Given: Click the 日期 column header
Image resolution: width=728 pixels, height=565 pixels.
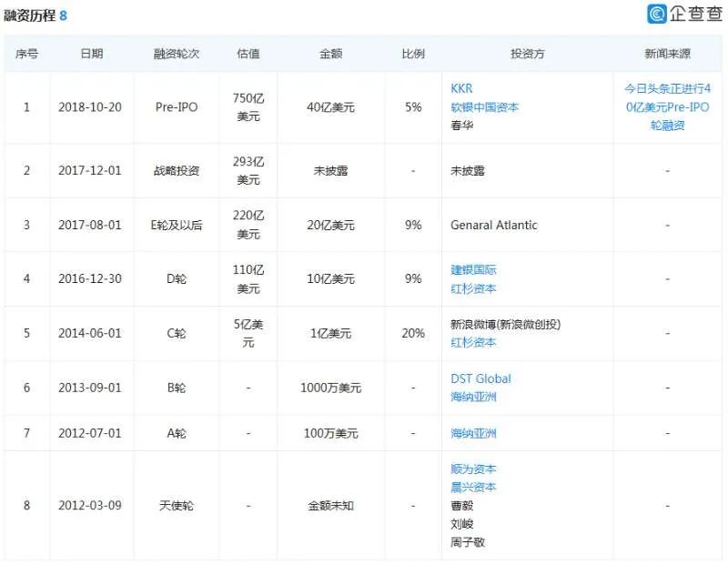Looking at the screenshot, I should (91, 54).
